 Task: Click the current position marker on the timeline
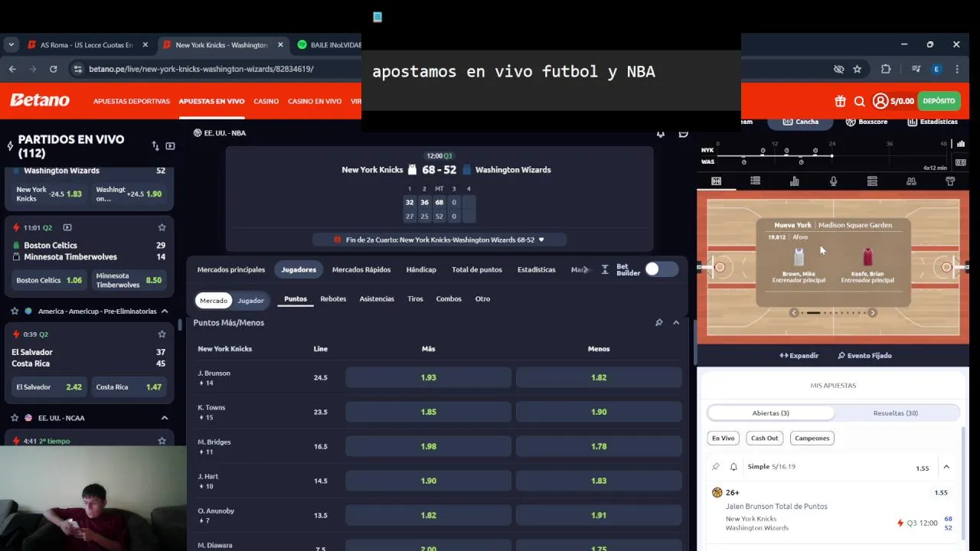tap(831, 156)
